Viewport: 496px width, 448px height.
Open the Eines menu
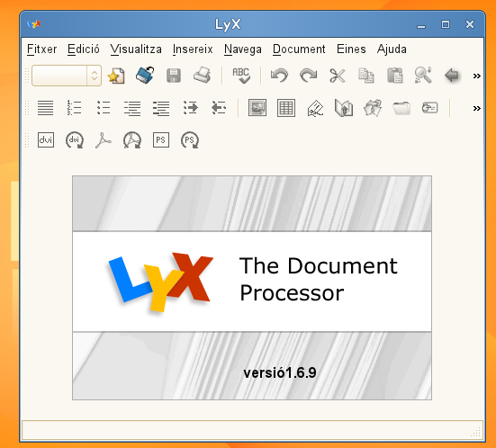click(351, 49)
